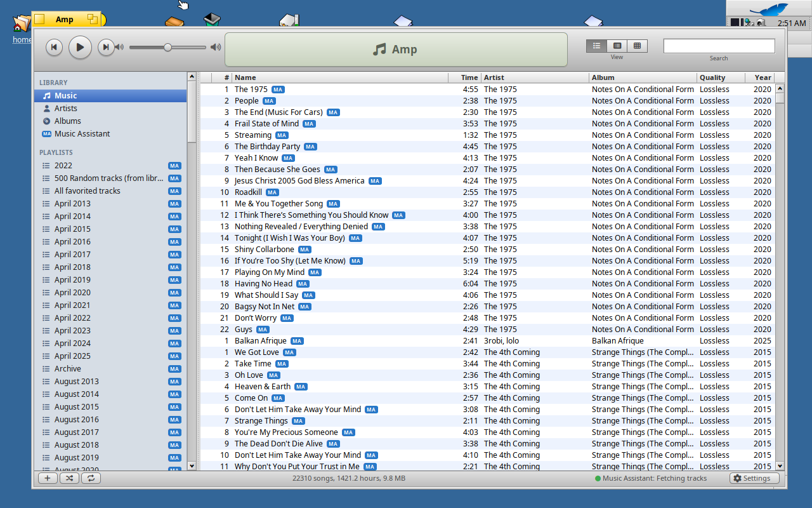The image size is (812, 508).
Task: Click the sidebar scrollbar up arrow
Action: [192, 77]
